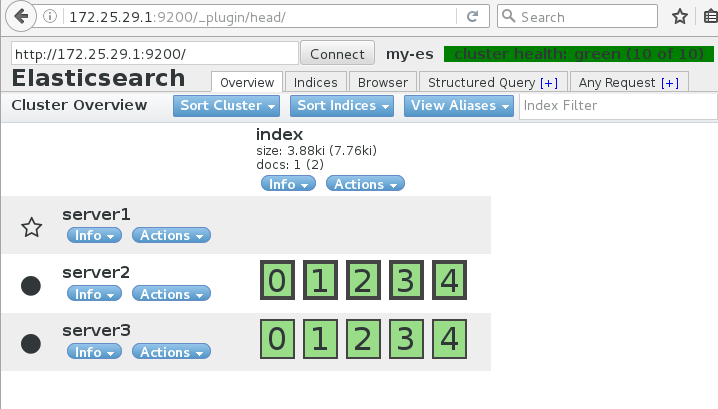Open the Sort Indices dropdown
Screen dimensions: 718x409
pyautogui.click(x=342, y=106)
